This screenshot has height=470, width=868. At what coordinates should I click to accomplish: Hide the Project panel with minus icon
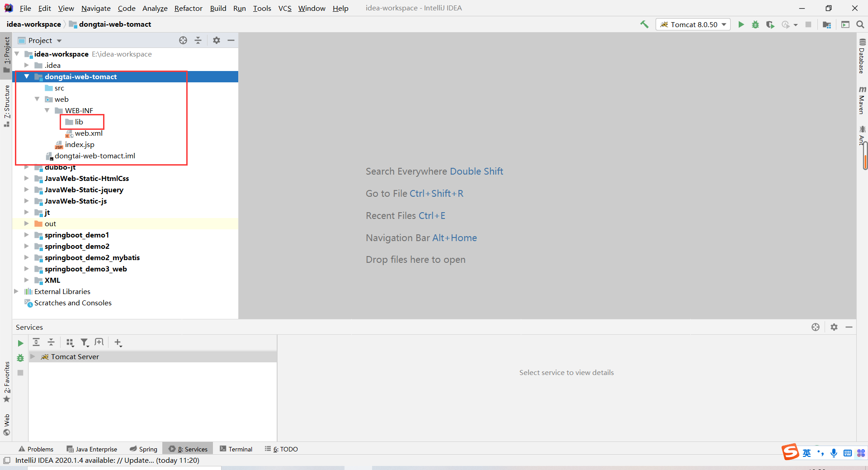coord(231,40)
